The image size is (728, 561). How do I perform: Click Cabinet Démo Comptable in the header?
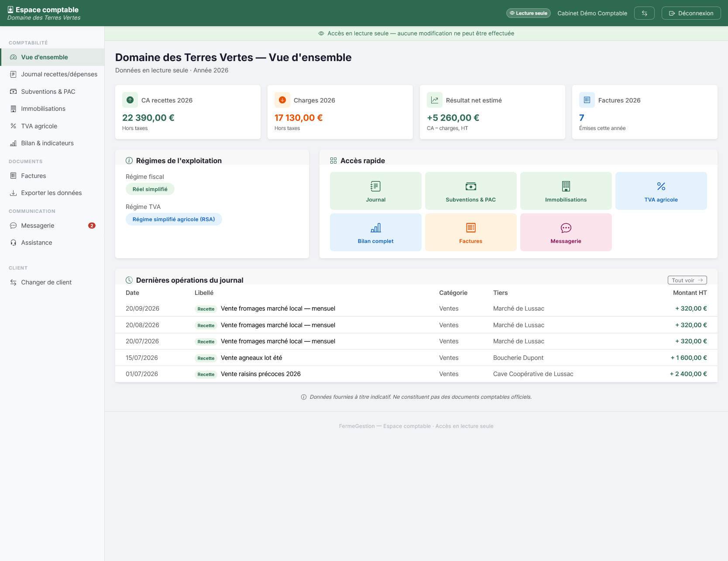click(x=592, y=13)
